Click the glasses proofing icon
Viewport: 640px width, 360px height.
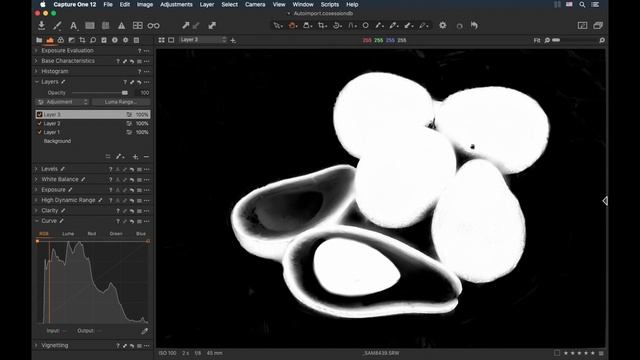(153, 26)
